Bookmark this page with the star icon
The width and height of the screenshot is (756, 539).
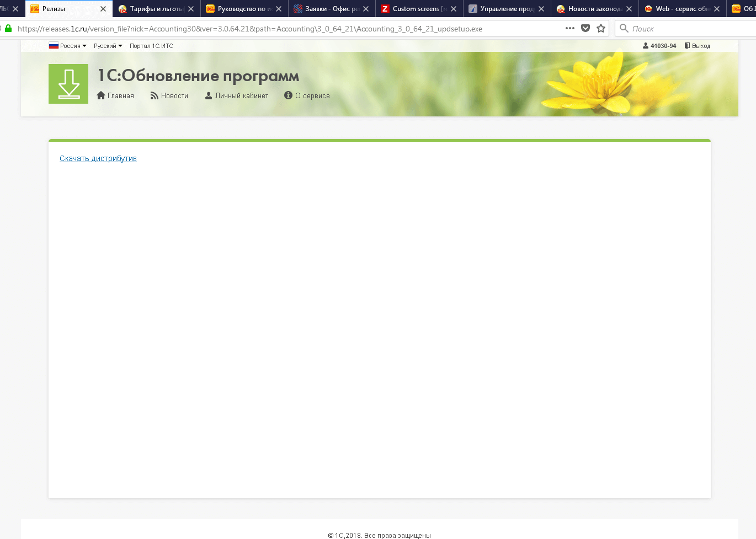coord(601,28)
